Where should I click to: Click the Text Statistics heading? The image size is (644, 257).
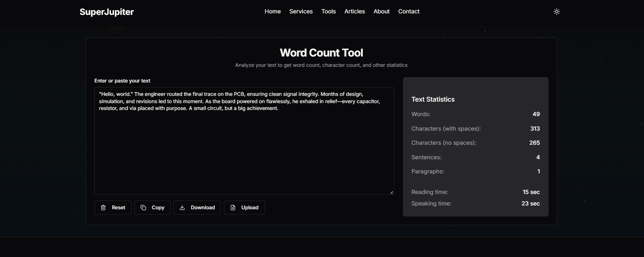[x=433, y=99]
